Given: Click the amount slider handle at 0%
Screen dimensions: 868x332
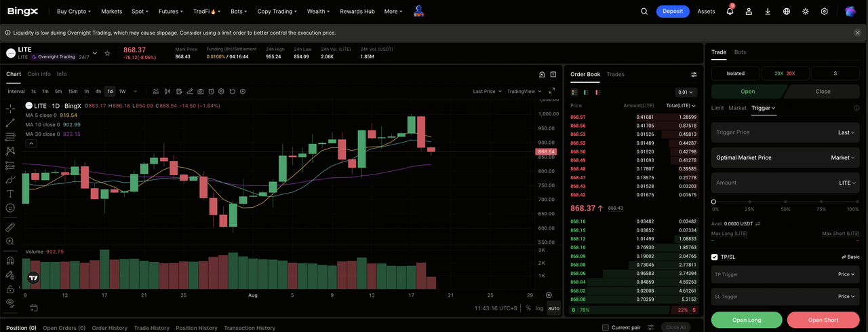Looking at the screenshot, I should 713,202.
